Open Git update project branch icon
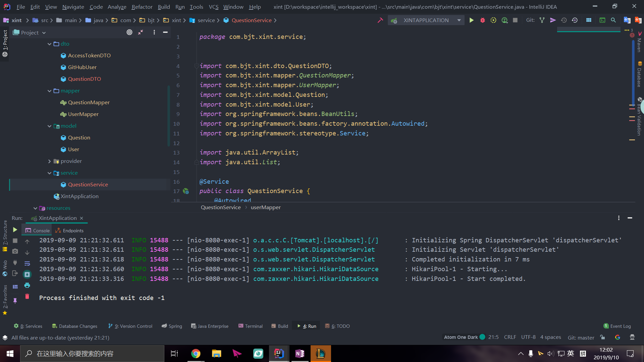Viewport: 644px width, 362px height. (x=542, y=20)
